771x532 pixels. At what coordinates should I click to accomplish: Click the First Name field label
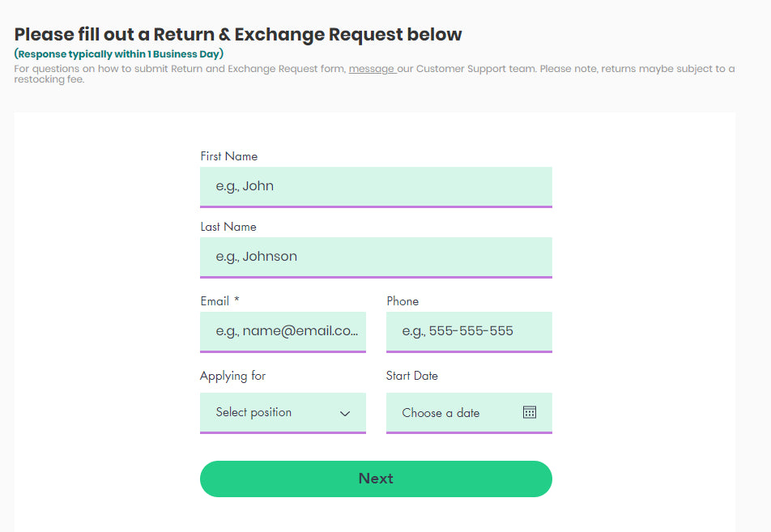coord(229,156)
